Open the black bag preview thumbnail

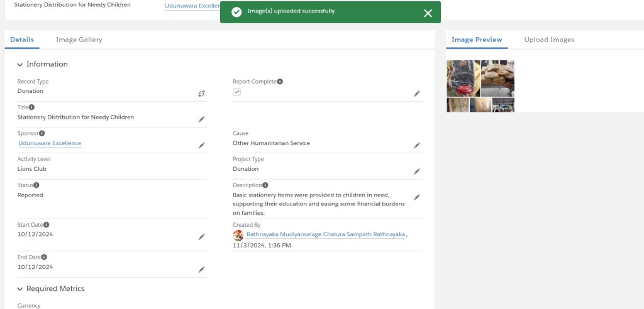point(464,79)
